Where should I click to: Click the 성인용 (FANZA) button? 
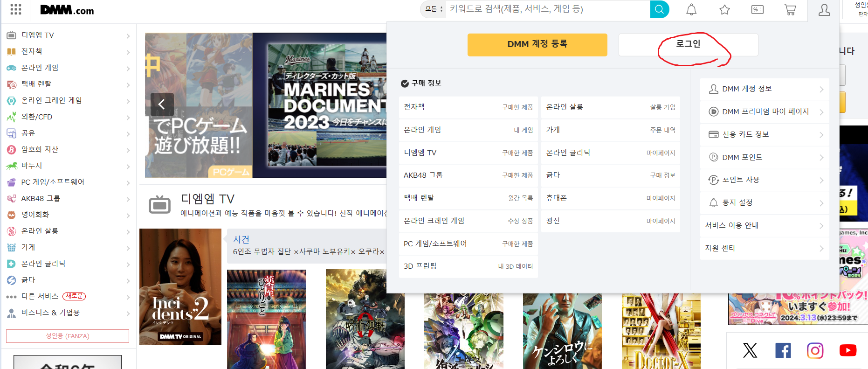(68, 336)
